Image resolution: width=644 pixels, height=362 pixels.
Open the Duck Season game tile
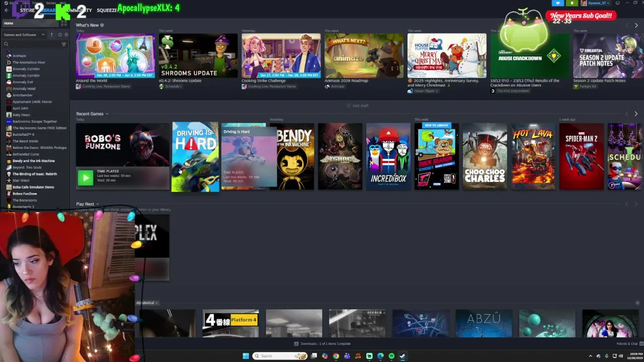tap(437, 156)
